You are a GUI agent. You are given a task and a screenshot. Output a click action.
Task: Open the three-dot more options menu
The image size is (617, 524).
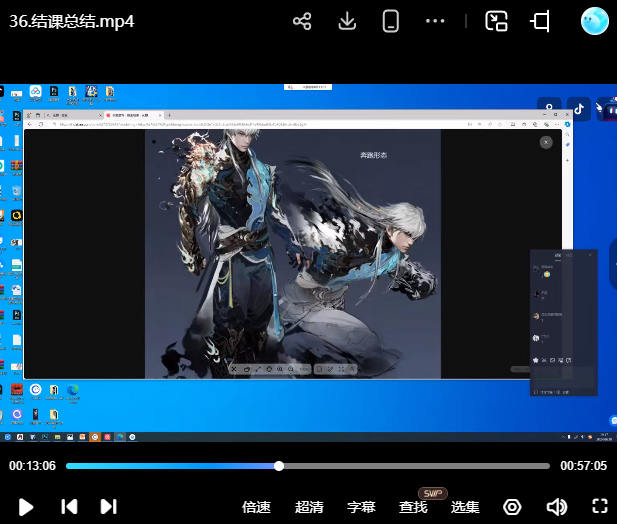pos(435,21)
